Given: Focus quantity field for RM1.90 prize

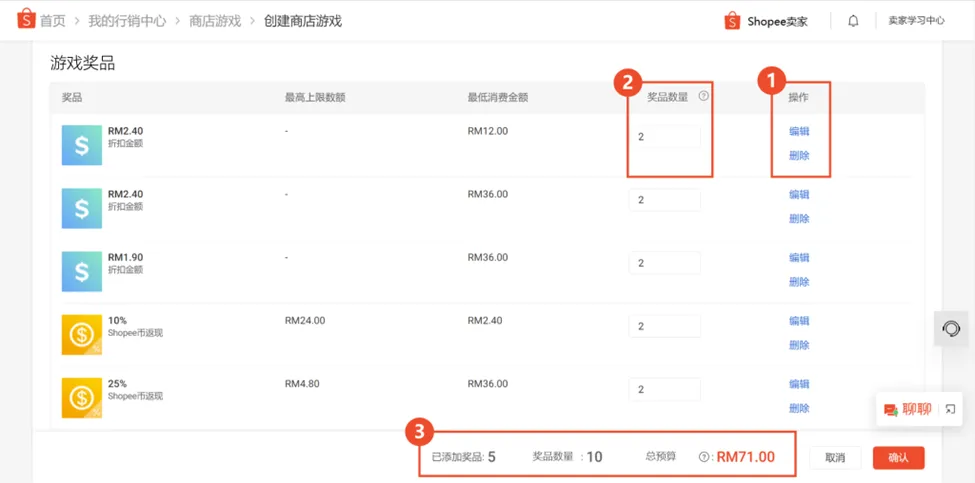Looking at the screenshot, I should click(x=665, y=263).
